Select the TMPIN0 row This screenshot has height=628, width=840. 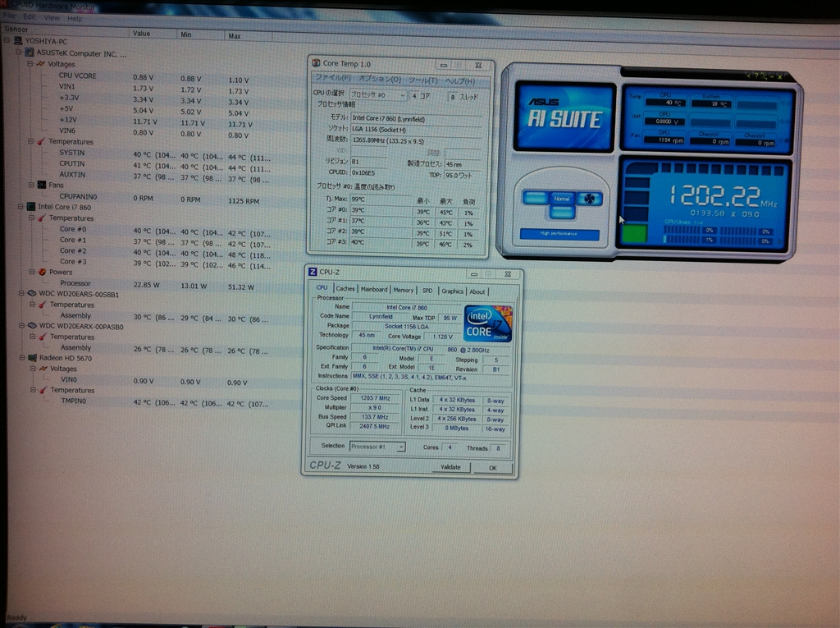[165, 401]
